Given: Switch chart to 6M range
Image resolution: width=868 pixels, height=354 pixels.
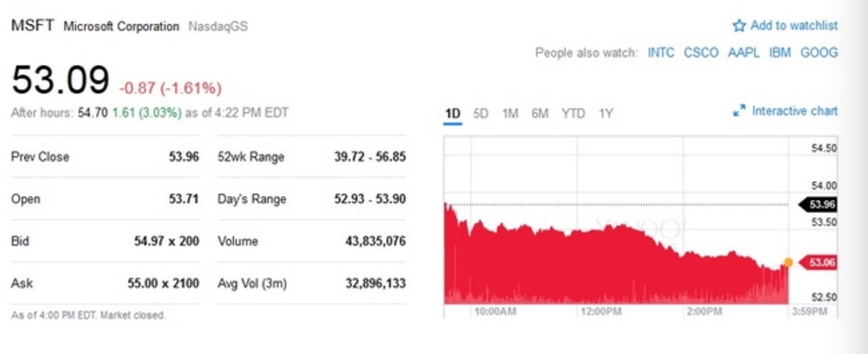Looking at the screenshot, I should pyautogui.click(x=540, y=114).
